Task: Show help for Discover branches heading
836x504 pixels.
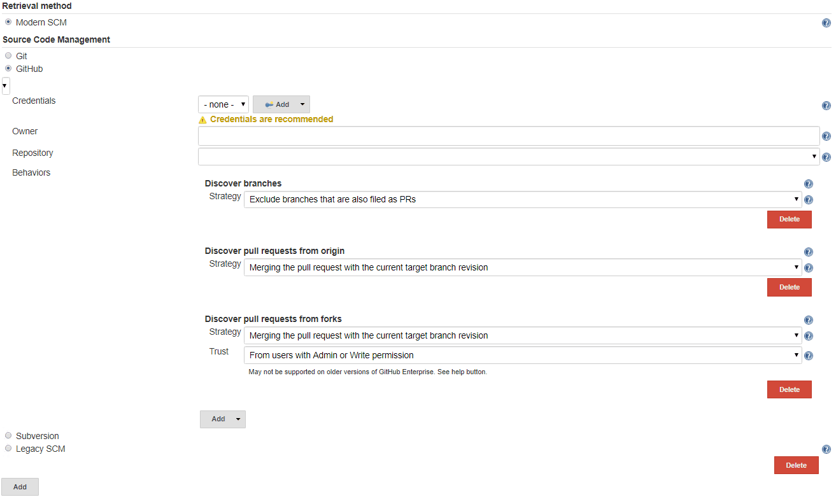Action: [x=809, y=184]
